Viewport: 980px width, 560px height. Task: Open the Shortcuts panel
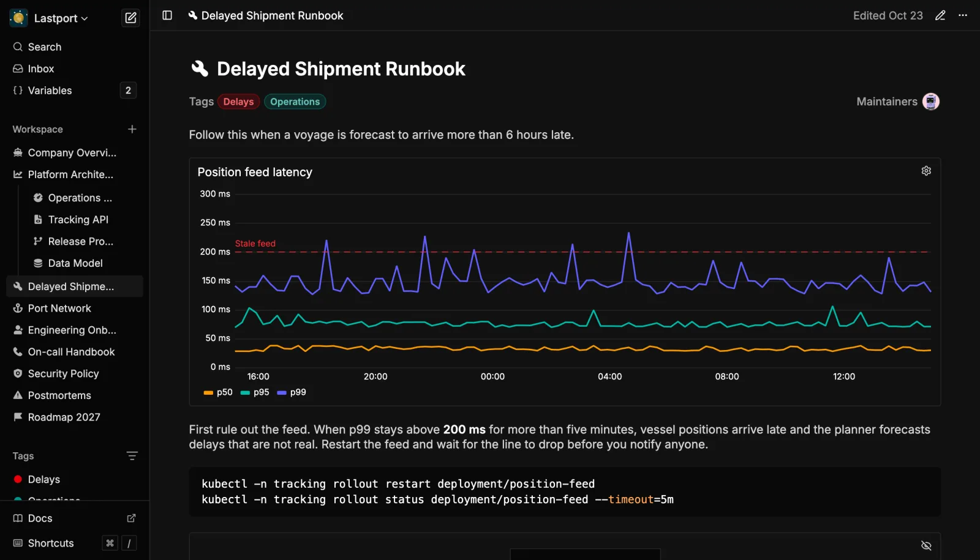[x=75, y=543]
